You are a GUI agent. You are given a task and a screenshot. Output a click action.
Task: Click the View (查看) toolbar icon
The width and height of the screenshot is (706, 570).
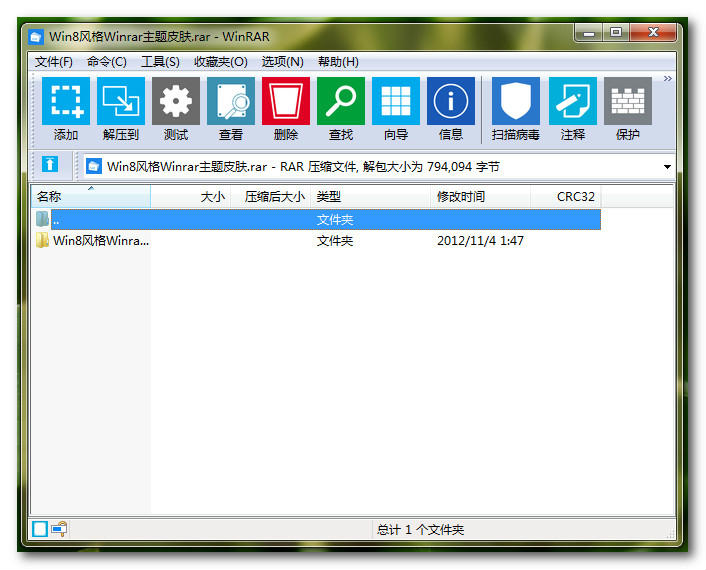coord(231,101)
